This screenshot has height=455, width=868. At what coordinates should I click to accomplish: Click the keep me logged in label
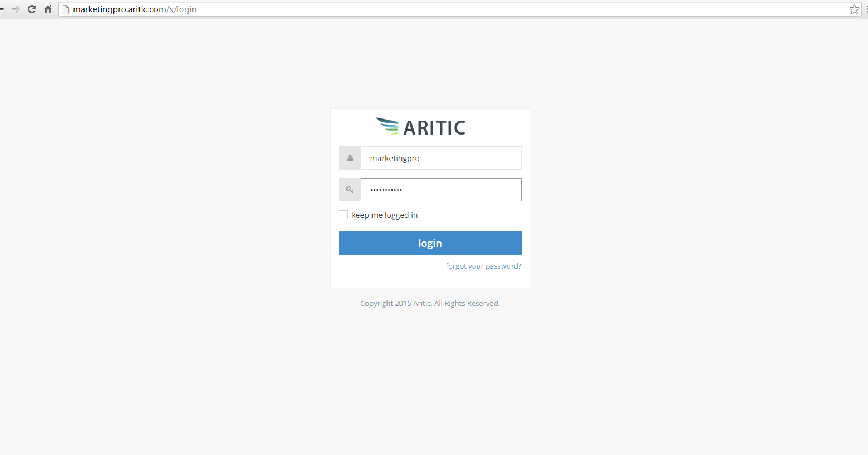384,215
